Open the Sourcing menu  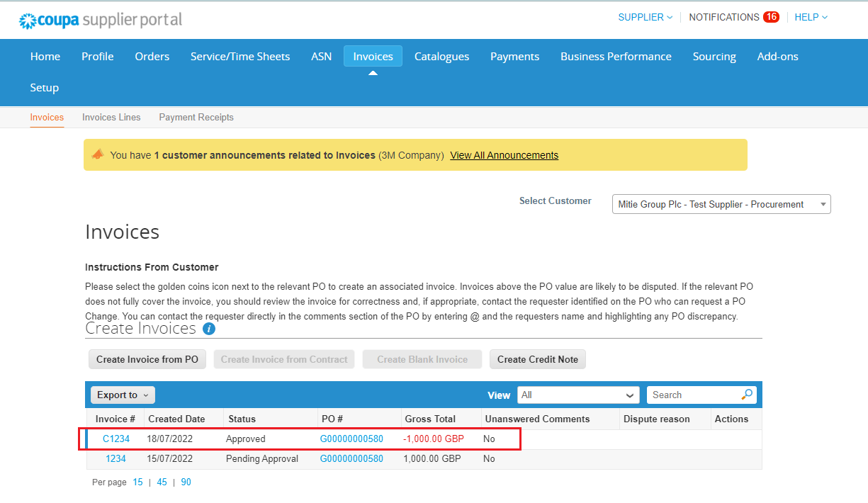pos(714,57)
